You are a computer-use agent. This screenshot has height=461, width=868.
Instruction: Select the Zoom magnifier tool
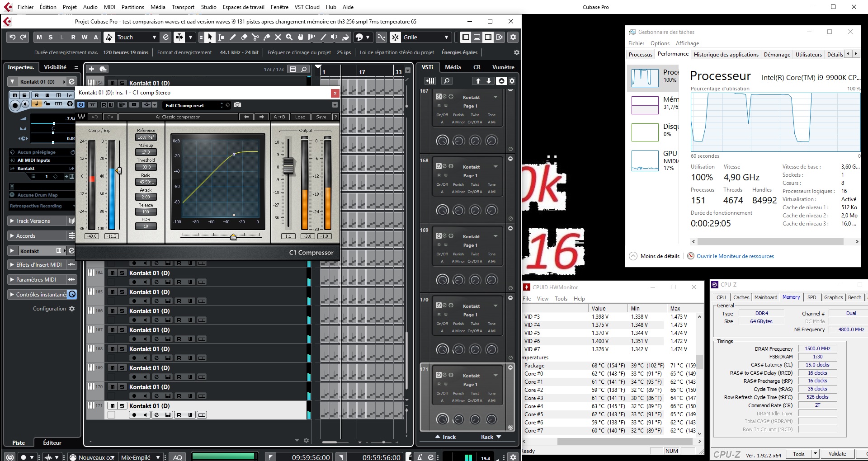tap(289, 37)
